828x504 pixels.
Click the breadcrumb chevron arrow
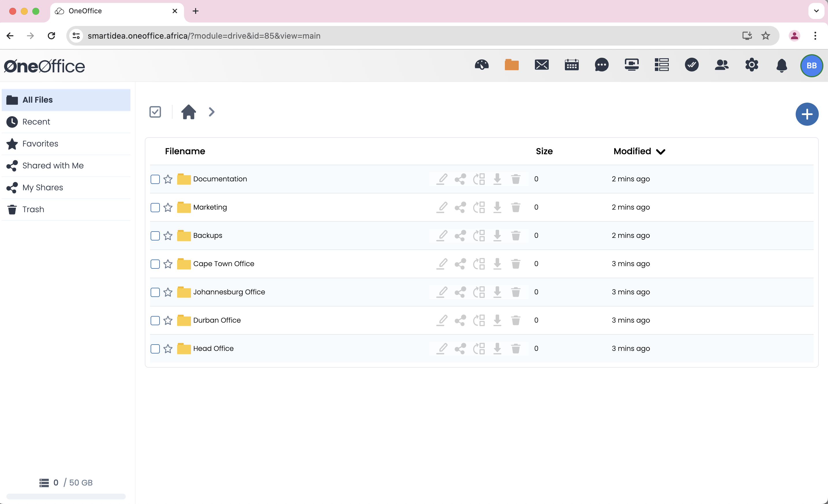tap(211, 112)
